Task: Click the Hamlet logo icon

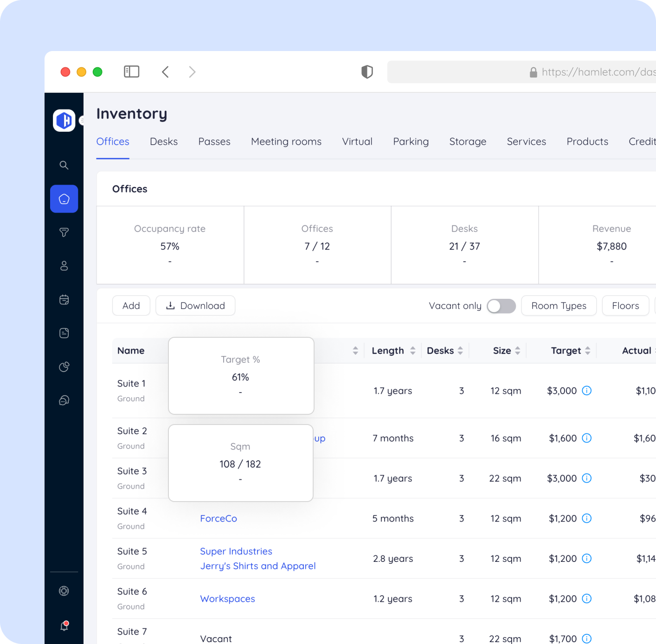Action: click(64, 121)
